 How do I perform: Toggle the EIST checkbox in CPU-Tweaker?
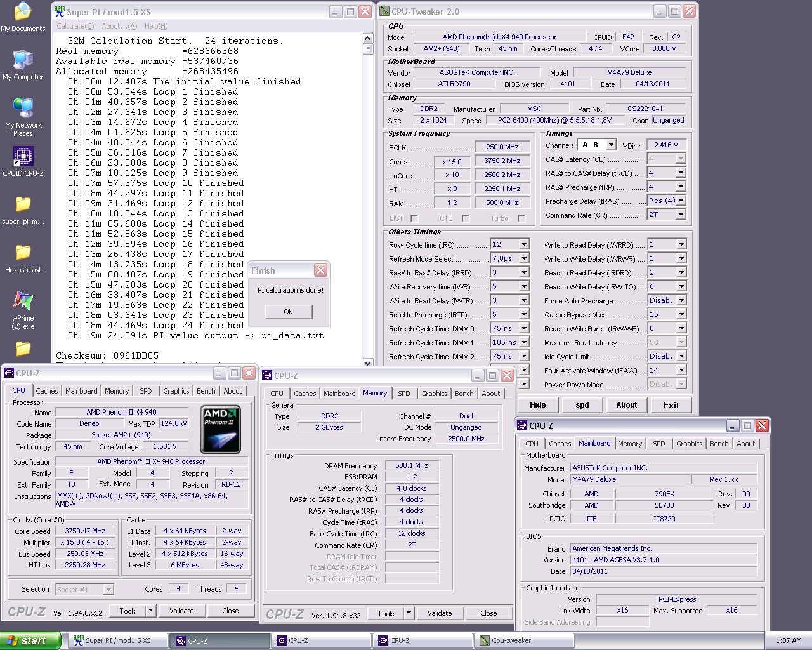point(414,218)
